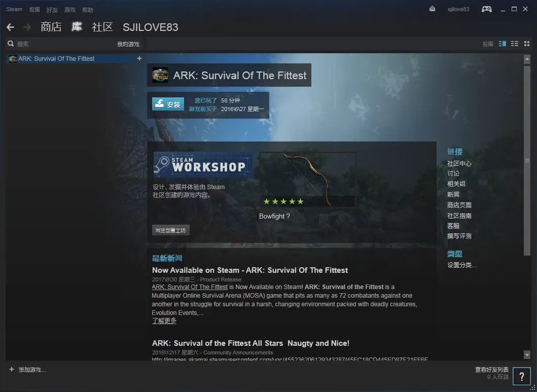Open the 社区中心 link
This screenshot has height=392, width=537.
[459, 164]
